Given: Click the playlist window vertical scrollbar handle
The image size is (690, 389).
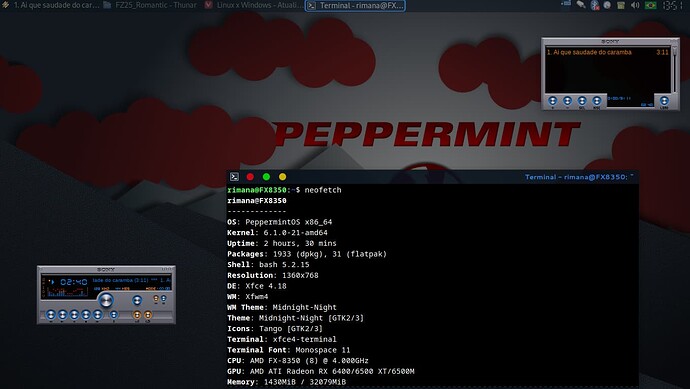Looking at the screenshot, I should click(674, 52).
